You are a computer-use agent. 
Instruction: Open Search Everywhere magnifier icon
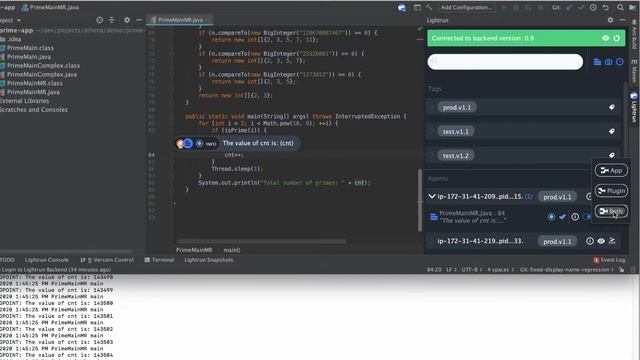pyautogui.click(x=620, y=7)
